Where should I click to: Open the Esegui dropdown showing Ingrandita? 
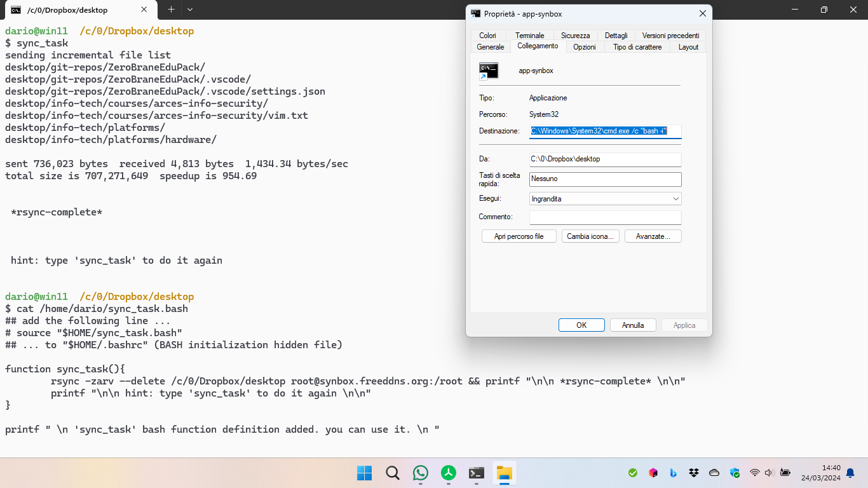coord(606,199)
